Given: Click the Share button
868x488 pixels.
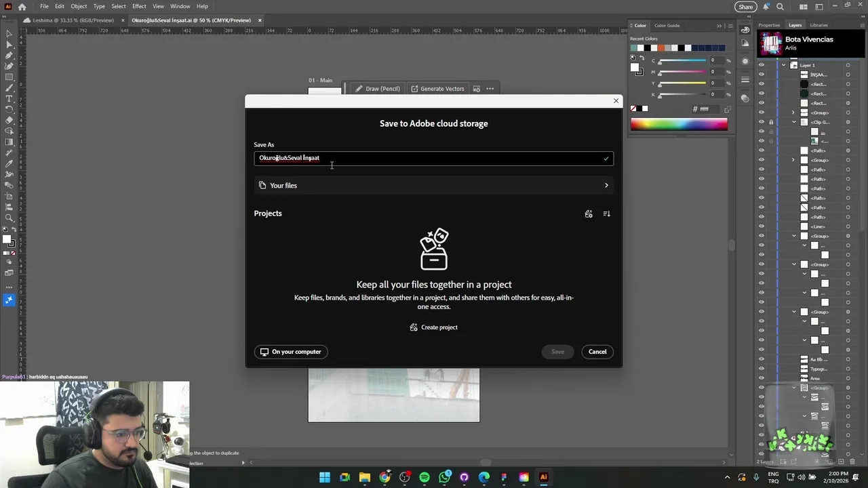Looking at the screenshot, I should pyautogui.click(x=745, y=7).
